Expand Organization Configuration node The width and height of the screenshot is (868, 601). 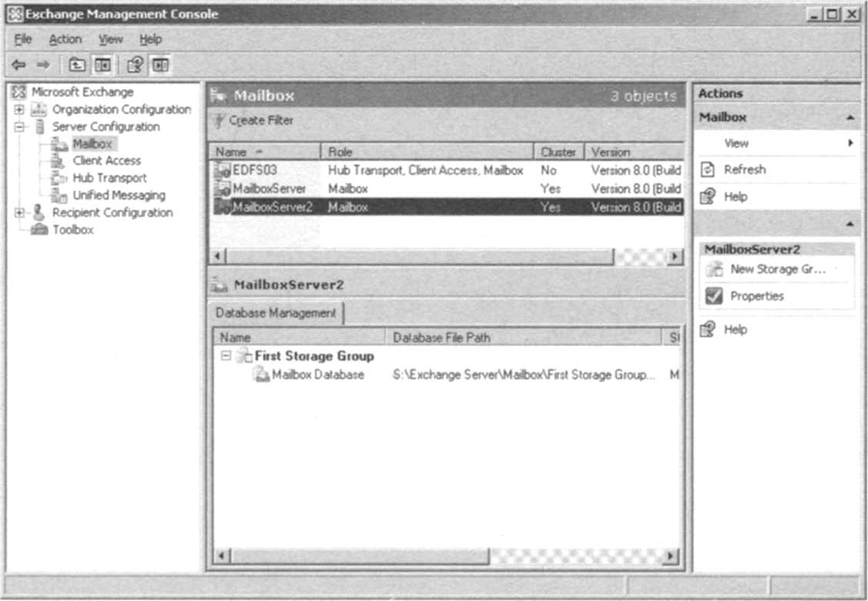coord(19,109)
